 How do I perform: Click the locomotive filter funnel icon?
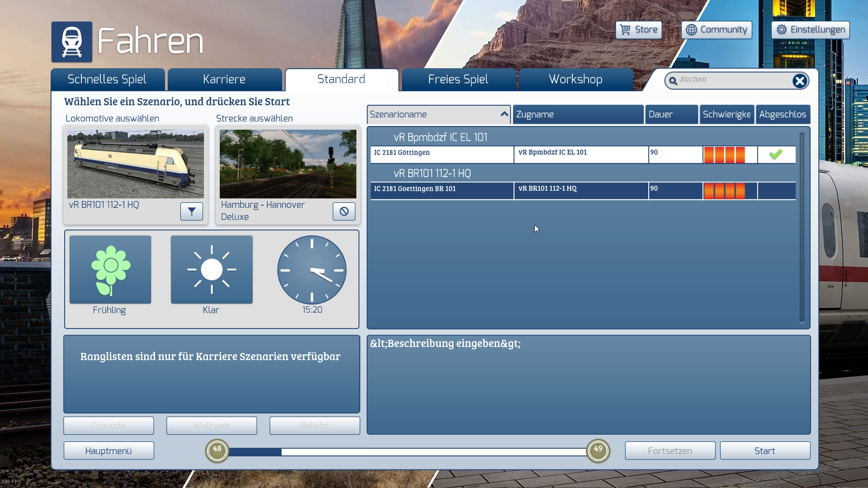pyautogui.click(x=191, y=211)
